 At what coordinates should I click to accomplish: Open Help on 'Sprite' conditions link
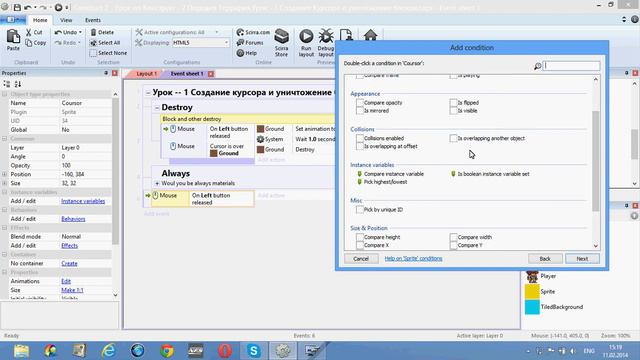pos(413,258)
